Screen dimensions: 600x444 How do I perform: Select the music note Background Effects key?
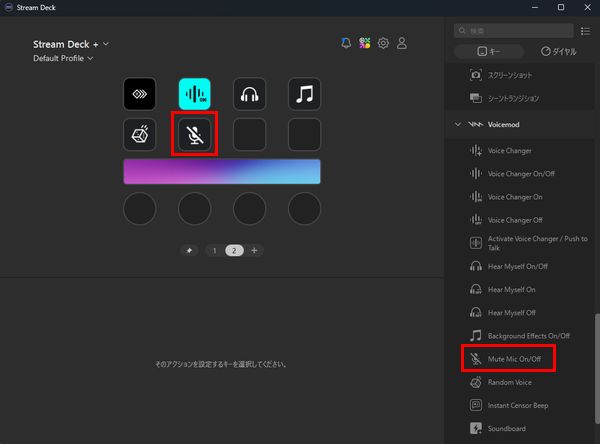point(304,94)
